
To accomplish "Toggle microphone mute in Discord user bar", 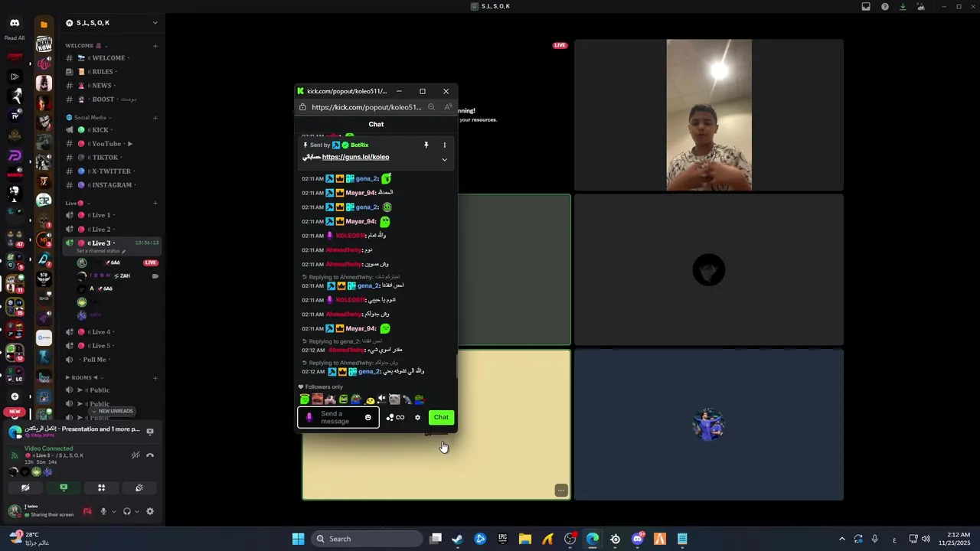I will (103, 511).
